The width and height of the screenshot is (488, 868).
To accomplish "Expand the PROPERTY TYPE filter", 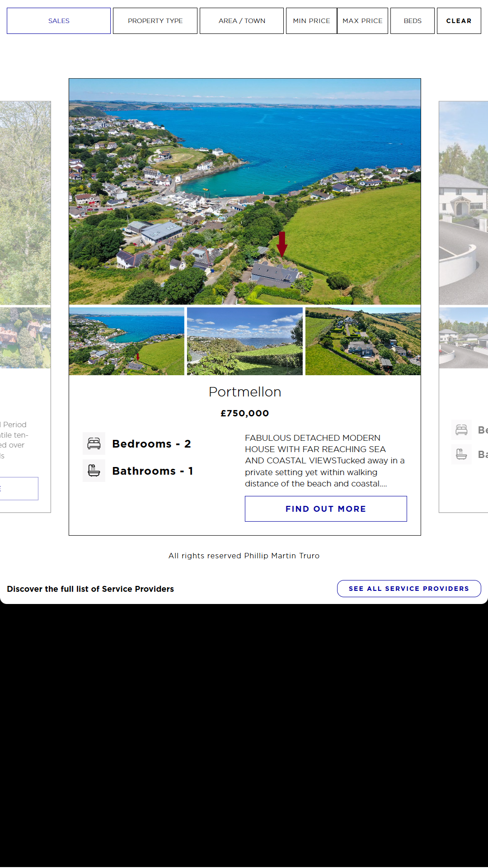I will coord(155,21).
